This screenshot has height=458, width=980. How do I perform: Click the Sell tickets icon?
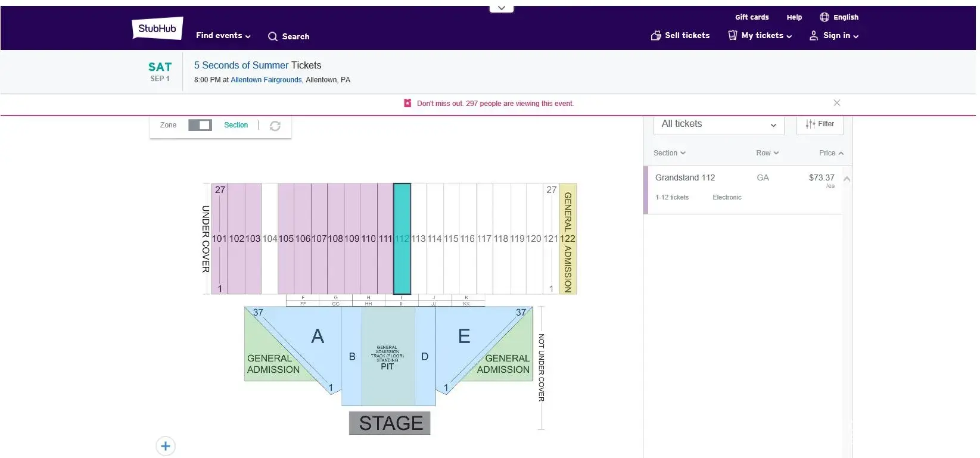pyautogui.click(x=656, y=36)
